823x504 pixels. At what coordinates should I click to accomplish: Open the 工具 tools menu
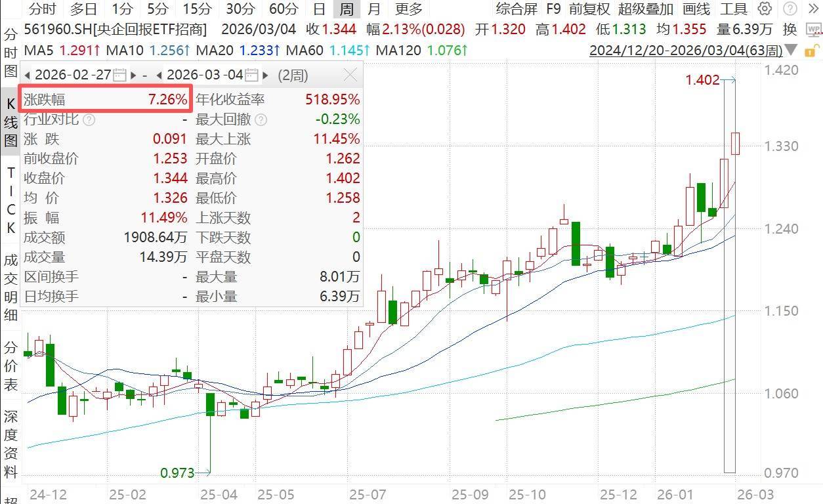pyautogui.click(x=733, y=9)
